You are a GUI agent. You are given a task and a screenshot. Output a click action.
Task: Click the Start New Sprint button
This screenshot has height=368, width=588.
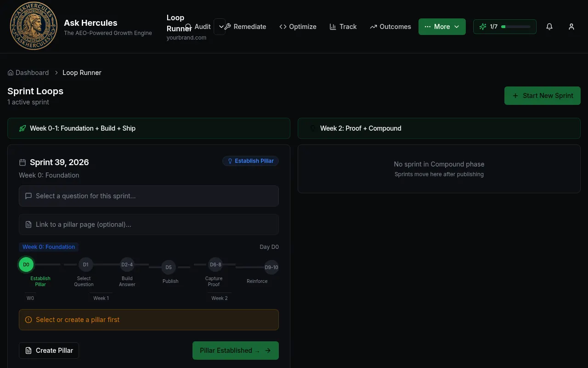coord(543,96)
